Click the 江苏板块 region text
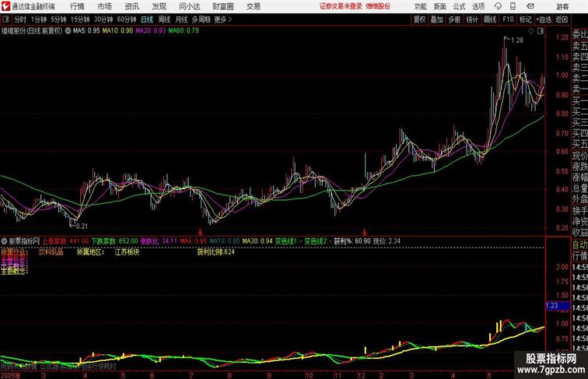Viewport: 588px width, 379px height. click(127, 252)
